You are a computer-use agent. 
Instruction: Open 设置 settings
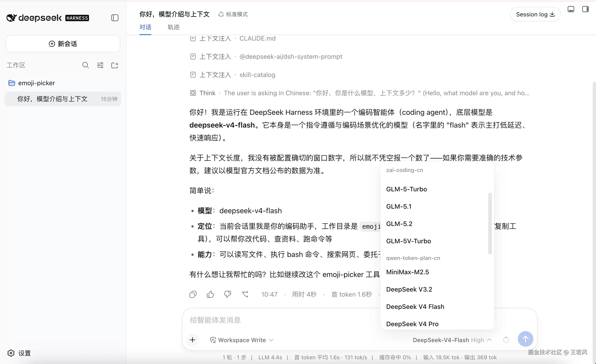point(19,353)
